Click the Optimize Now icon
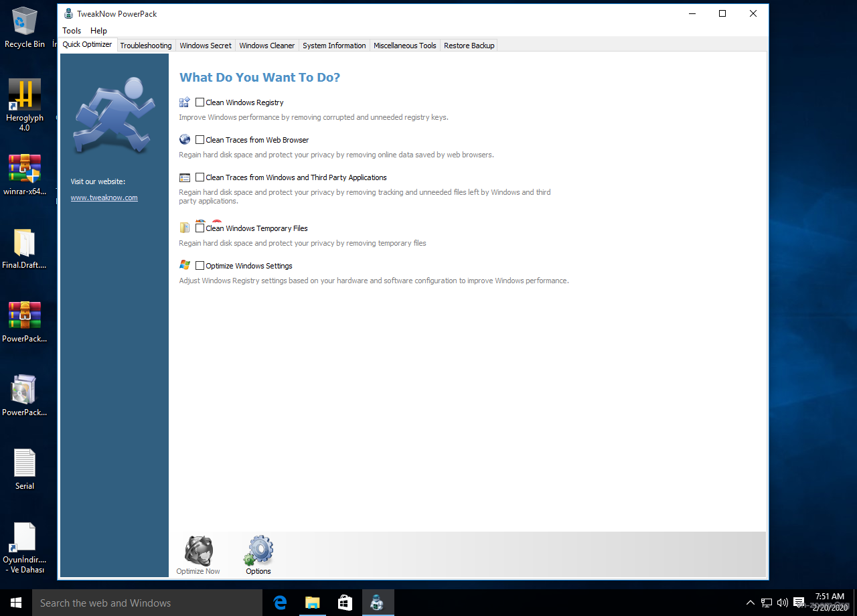Viewport: 857px width, 616px height. [x=198, y=552]
